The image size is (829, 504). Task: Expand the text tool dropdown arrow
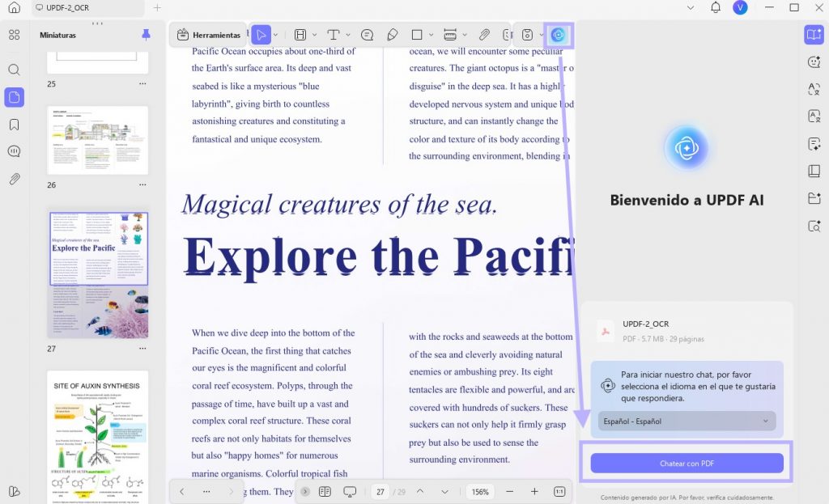[348, 35]
